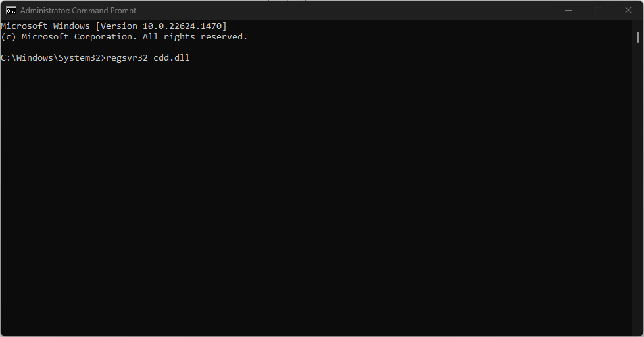Click the "regsvr32" command word
This screenshot has width=644, height=337.
click(126, 58)
